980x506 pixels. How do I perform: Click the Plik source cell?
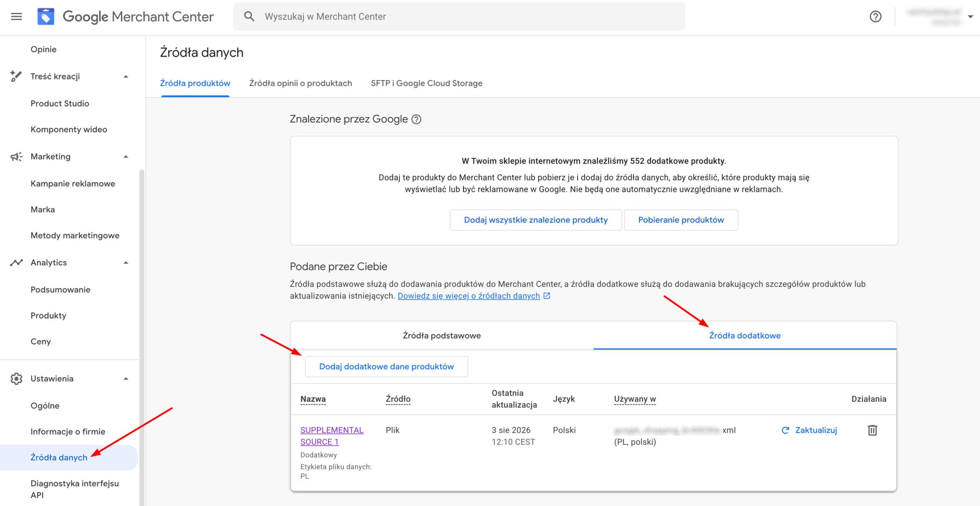[x=393, y=430]
